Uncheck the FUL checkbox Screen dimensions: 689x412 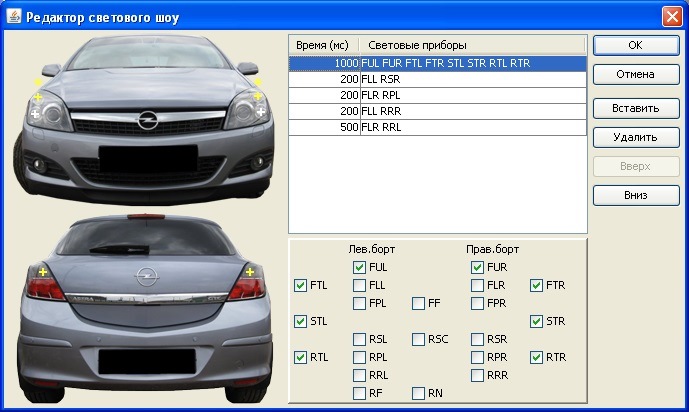(x=359, y=267)
